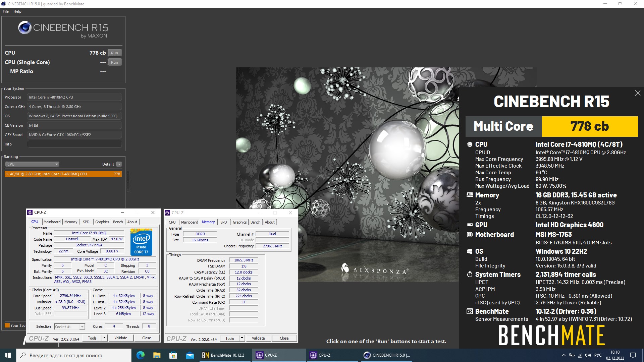
Task: Open the File menu
Action: (x=6, y=11)
